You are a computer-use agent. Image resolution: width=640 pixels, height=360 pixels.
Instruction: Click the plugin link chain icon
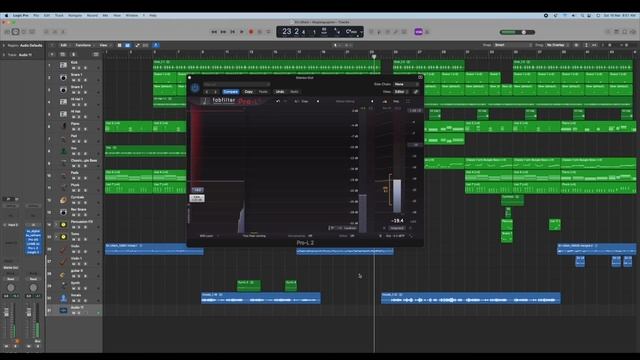(416, 91)
